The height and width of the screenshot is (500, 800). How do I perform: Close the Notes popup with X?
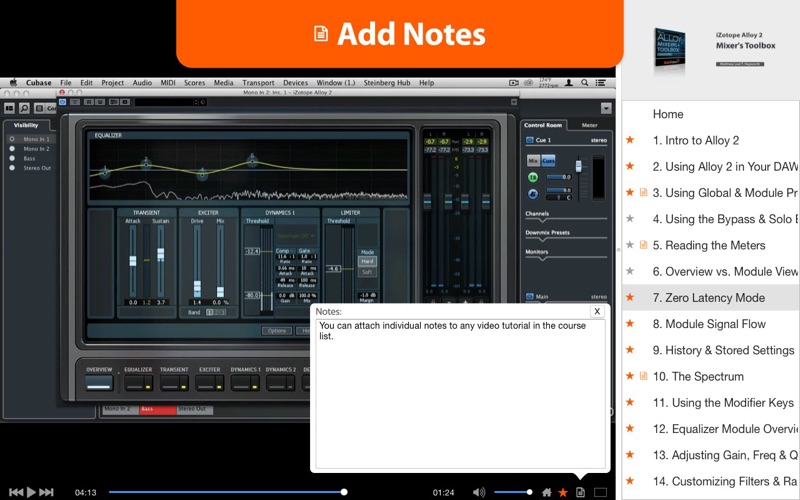597,311
